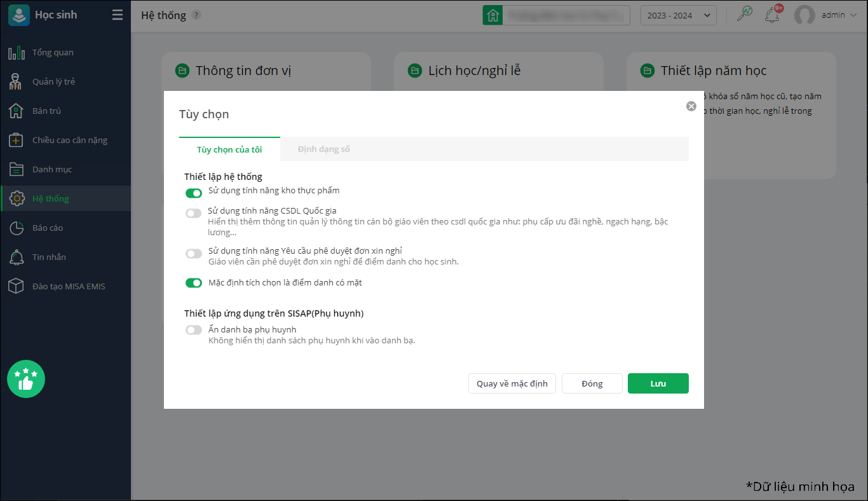868x501 pixels.
Task: Toggle Yêu cầu phê duyệt đơn xin nghỉ
Action: [x=193, y=254]
